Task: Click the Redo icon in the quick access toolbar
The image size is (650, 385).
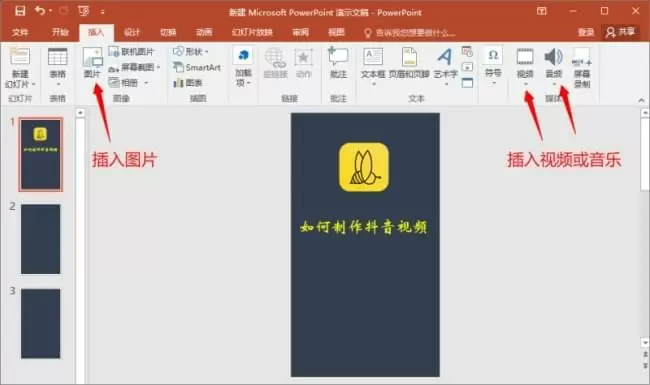Action: tap(63, 11)
